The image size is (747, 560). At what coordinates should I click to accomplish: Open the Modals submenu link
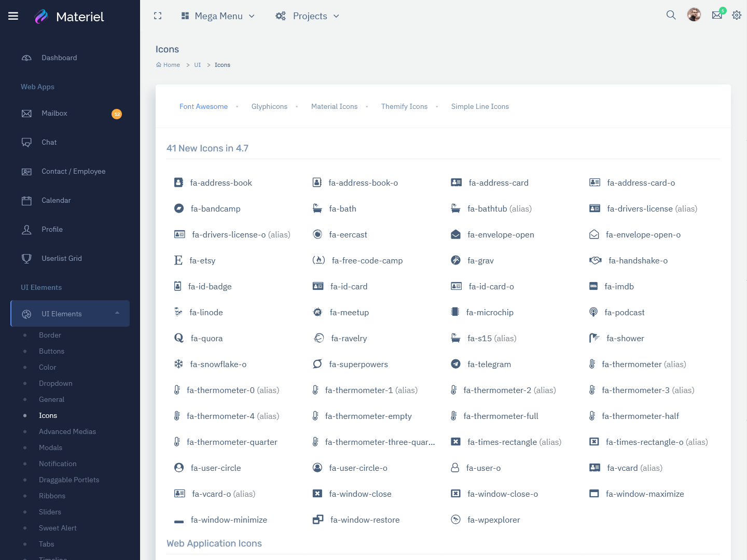tap(50, 447)
